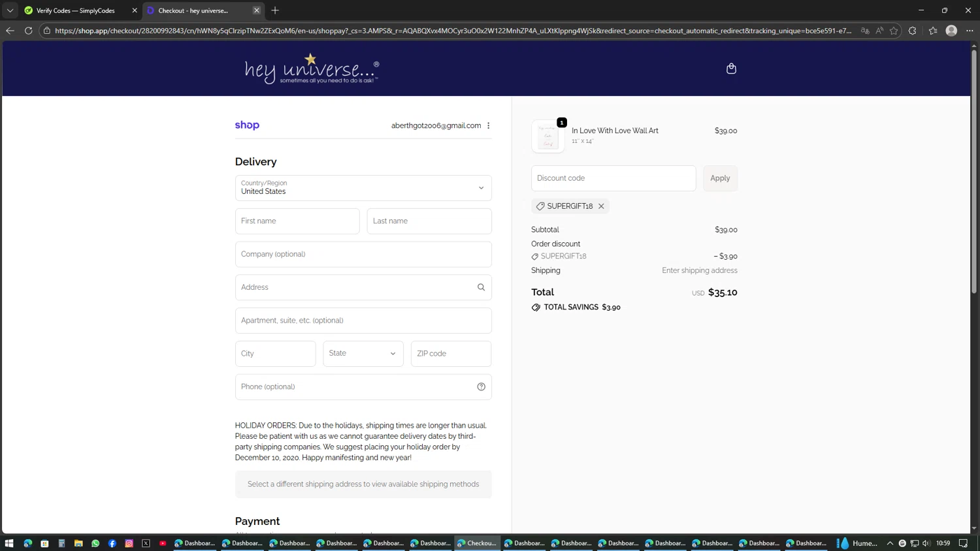Click the Apply discount button
Screen dimensions: 980x551
[x=720, y=178]
